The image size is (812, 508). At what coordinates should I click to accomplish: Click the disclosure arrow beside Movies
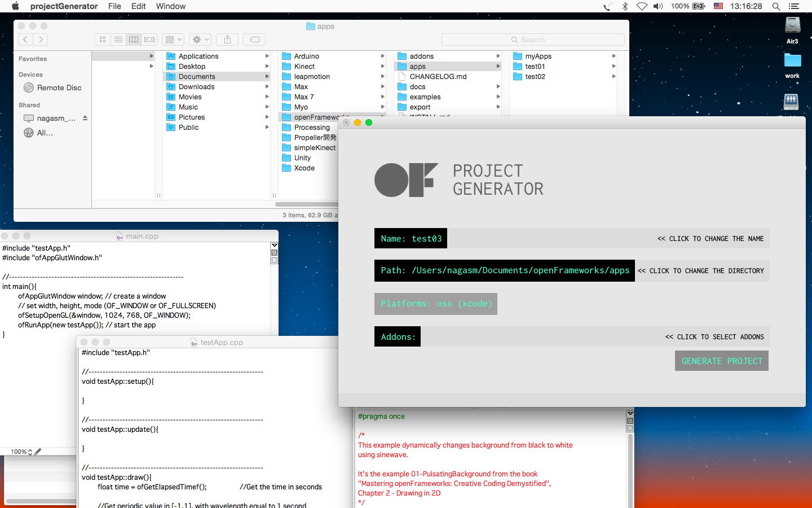click(x=267, y=97)
